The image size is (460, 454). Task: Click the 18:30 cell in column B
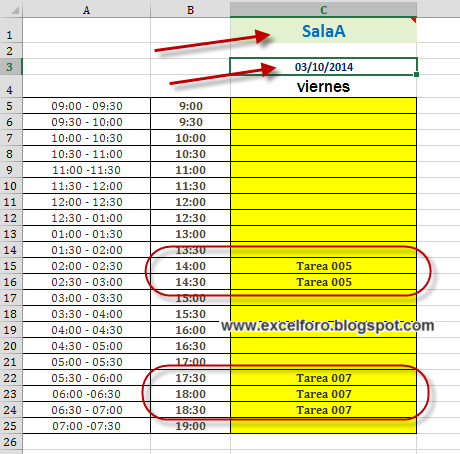190,410
